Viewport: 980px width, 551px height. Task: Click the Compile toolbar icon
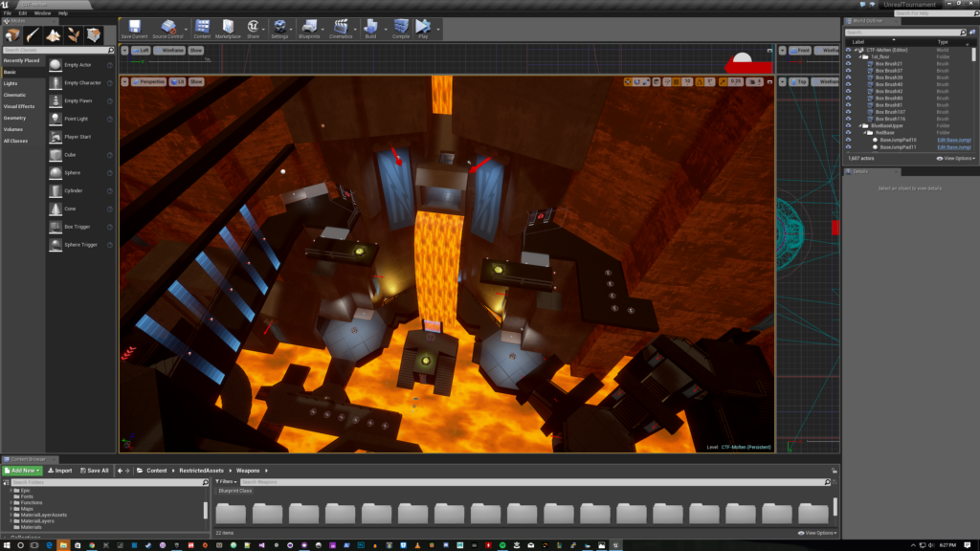pos(401,26)
